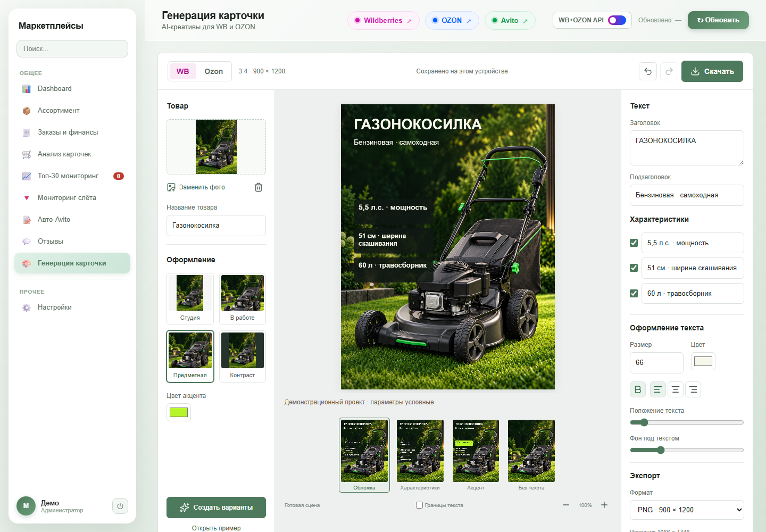Click the redo arrow icon
Viewport: 766px width, 532px height.
(x=669, y=71)
